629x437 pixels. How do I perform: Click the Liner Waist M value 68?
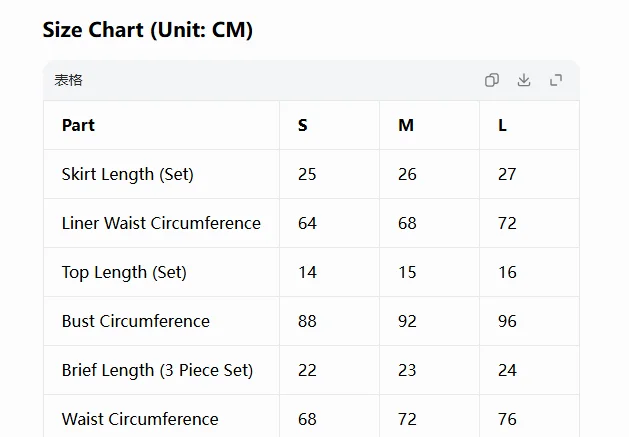click(407, 223)
